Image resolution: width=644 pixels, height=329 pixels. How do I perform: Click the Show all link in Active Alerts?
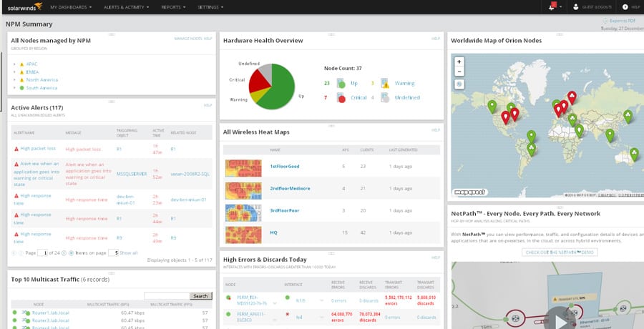(129, 253)
